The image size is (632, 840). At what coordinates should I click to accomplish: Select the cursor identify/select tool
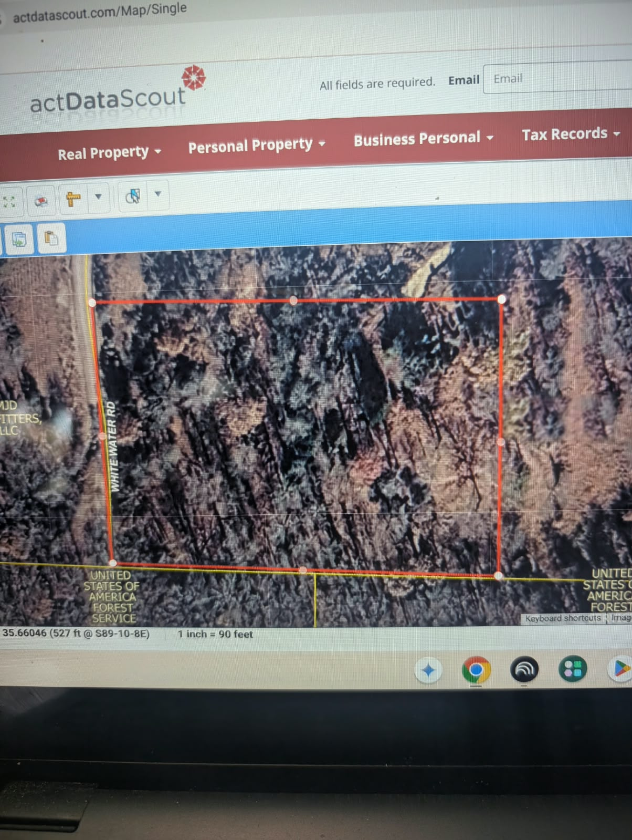pos(132,196)
